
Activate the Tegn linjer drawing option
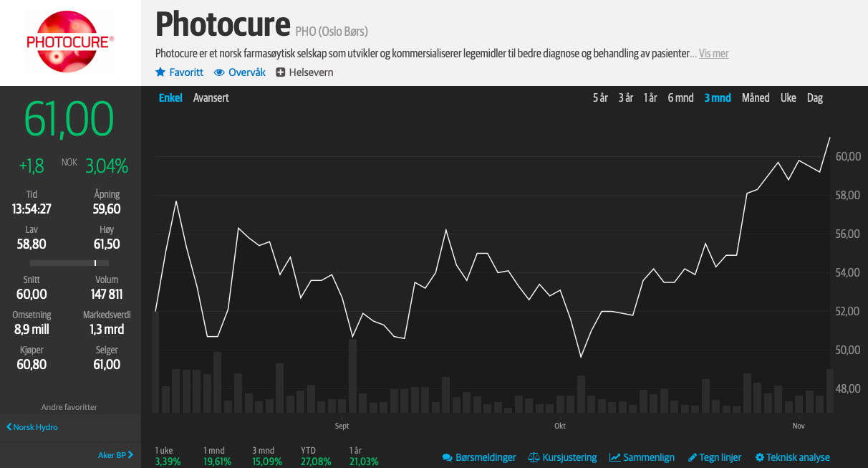[720, 457]
